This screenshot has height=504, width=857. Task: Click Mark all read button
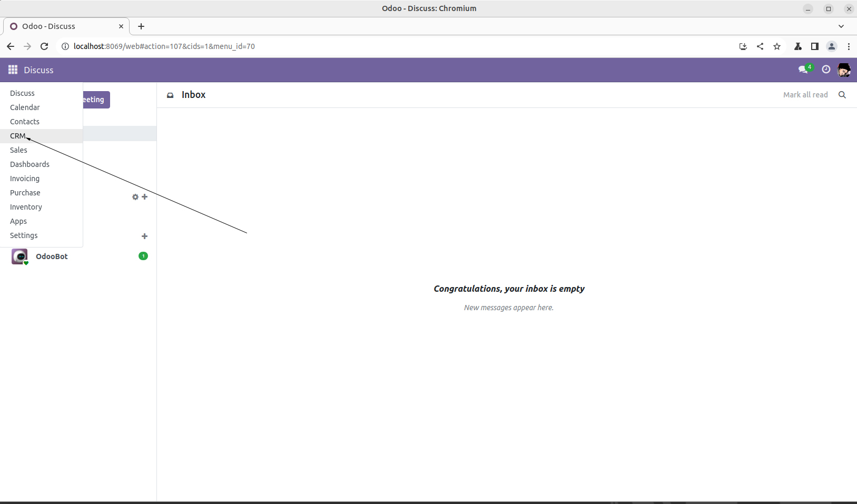[x=805, y=95]
